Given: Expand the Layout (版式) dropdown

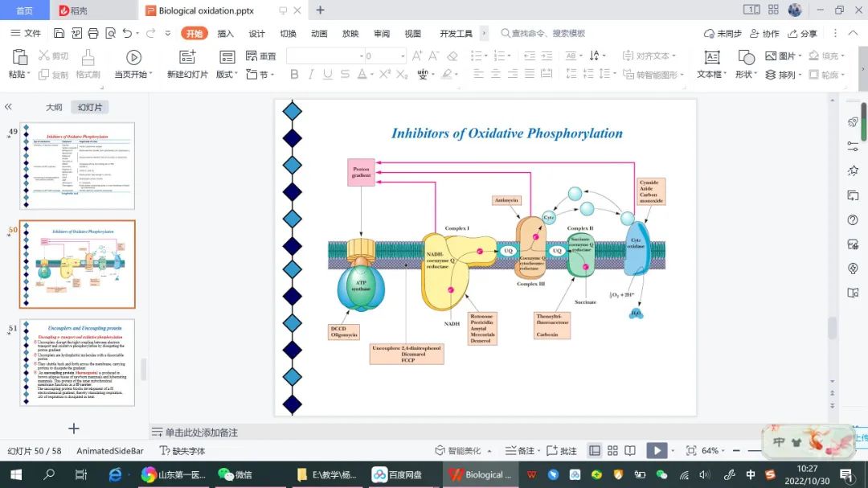Looking at the screenshot, I should point(227,75).
